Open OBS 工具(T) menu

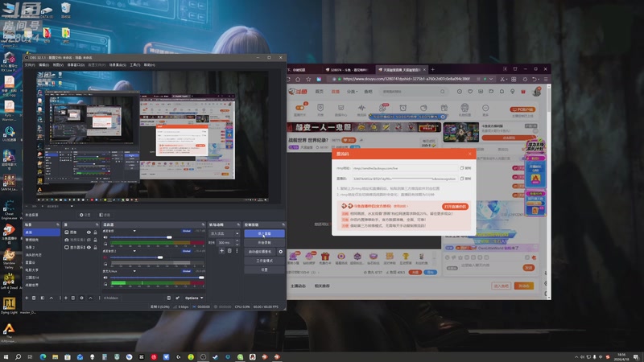click(x=135, y=65)
